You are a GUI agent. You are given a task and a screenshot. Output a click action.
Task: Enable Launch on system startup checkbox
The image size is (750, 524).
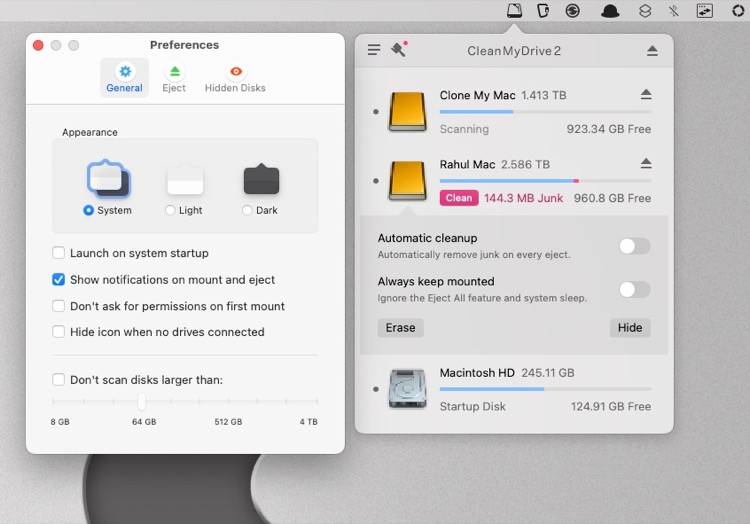(x=58, y=253)
